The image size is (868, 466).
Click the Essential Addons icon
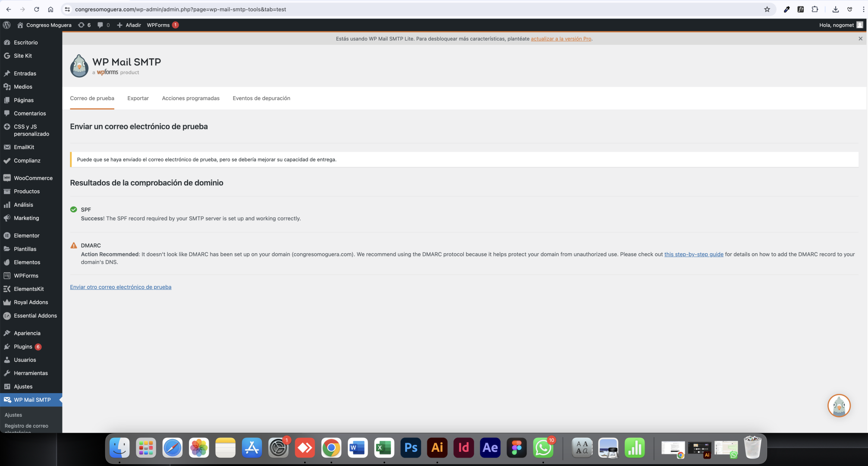pos(7,316)
